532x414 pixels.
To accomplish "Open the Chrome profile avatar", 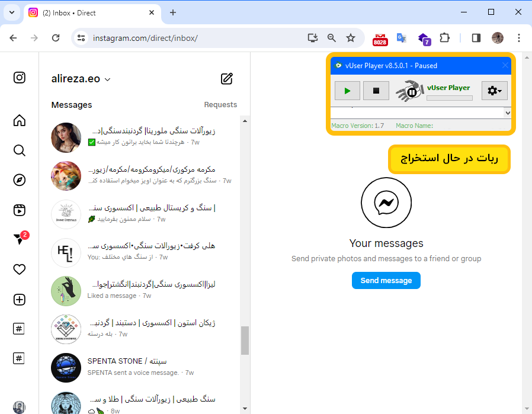I will [x=498, y=38].
